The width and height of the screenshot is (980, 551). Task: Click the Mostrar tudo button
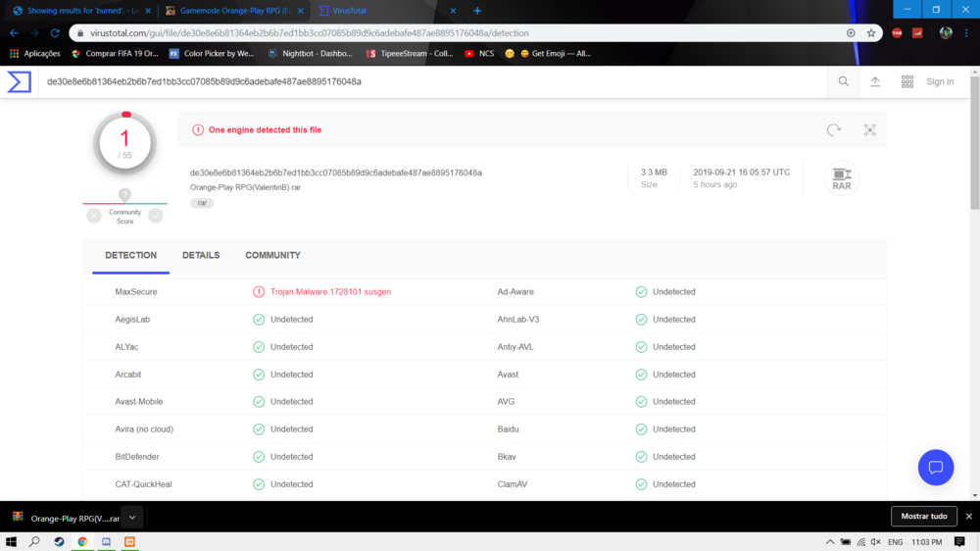click(924, 516)
